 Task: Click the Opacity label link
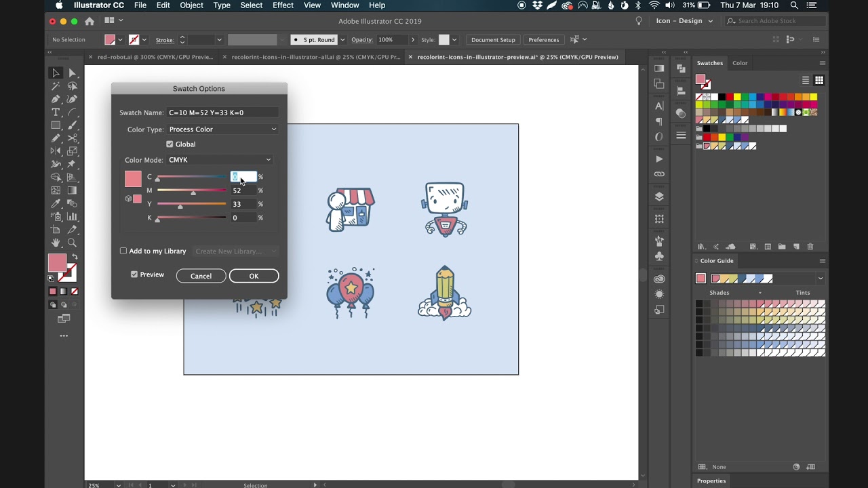pos(362,40)
